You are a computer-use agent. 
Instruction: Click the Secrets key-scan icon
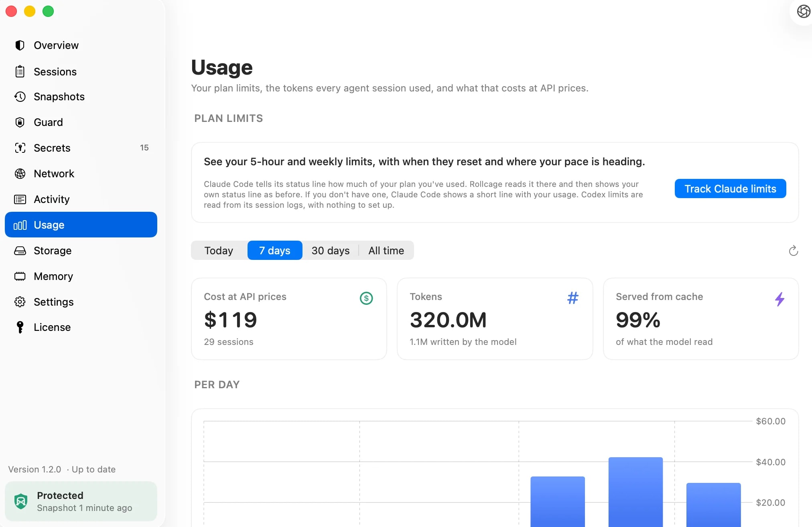(20, 148)
